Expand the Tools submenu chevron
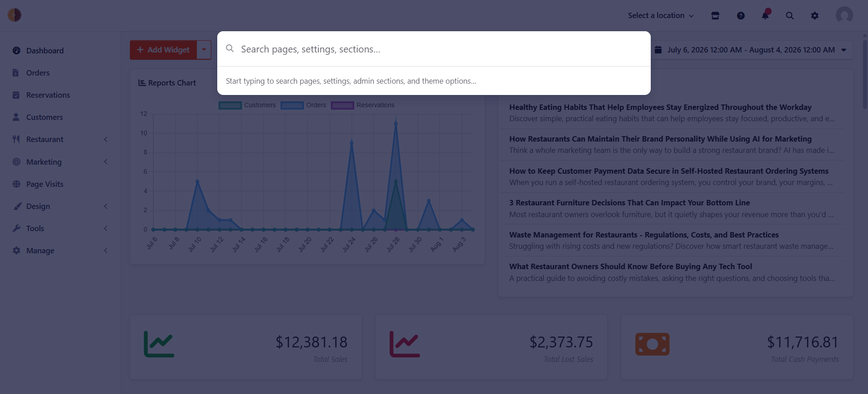The height and width of the screenshot is (394, 868). (106, 228)
